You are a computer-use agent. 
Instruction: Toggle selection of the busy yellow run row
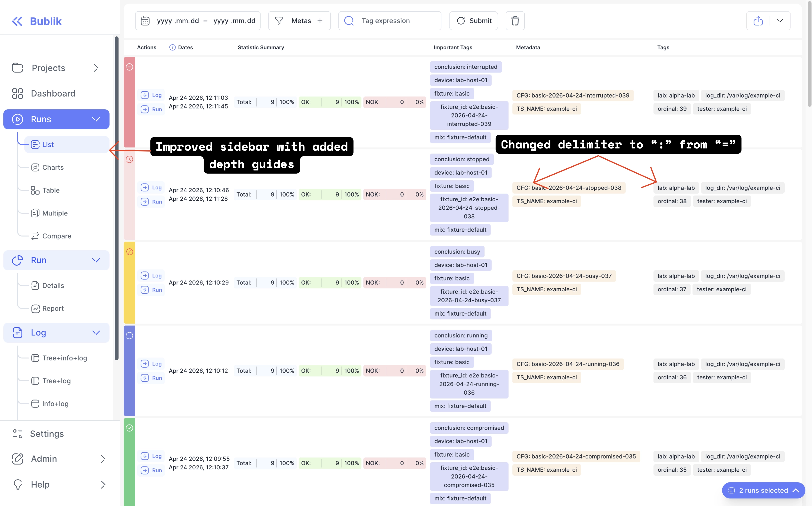129,282
